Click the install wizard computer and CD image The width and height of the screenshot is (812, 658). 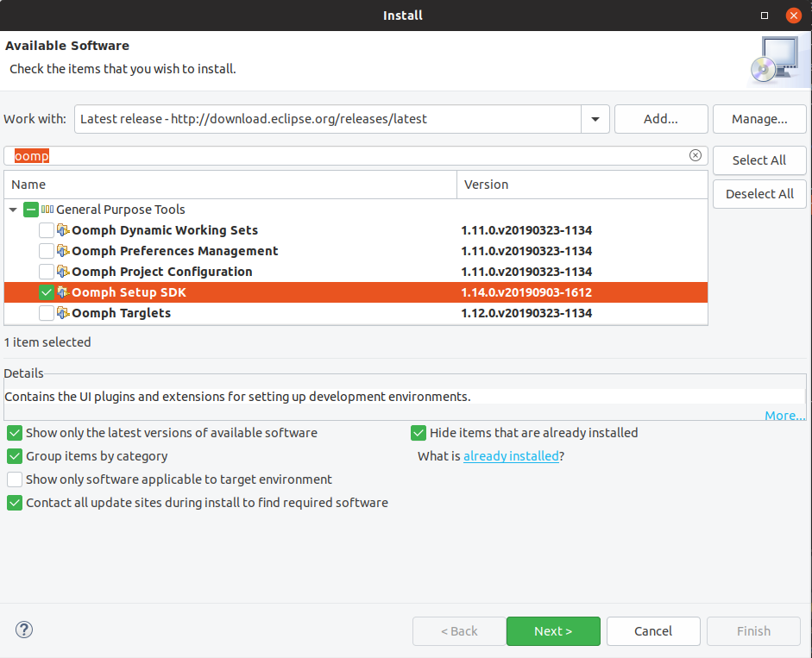pyautogui.click(x=776, y=60)
